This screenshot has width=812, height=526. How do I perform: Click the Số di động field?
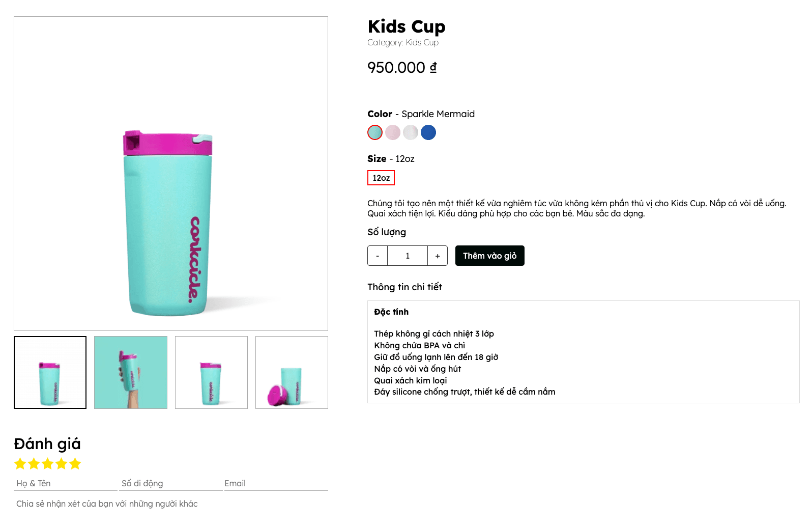[170, 483]
